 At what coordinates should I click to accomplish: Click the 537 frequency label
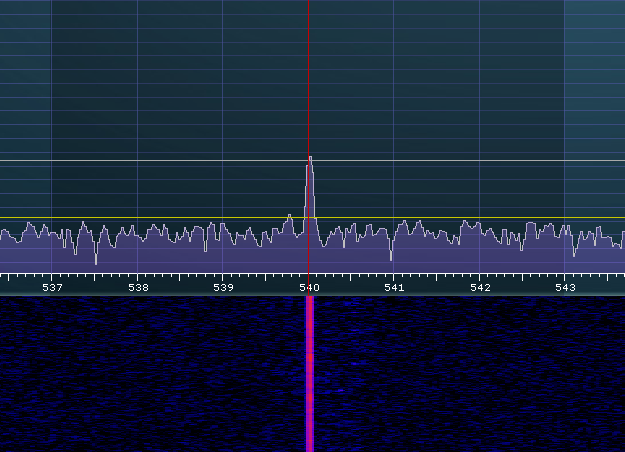coord(53,287)
